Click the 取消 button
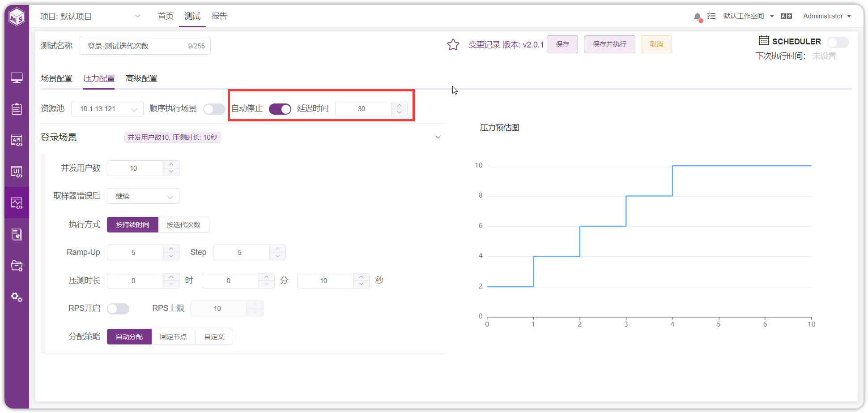Viewport: 868px width, 413px height. [x=656, y=44]
